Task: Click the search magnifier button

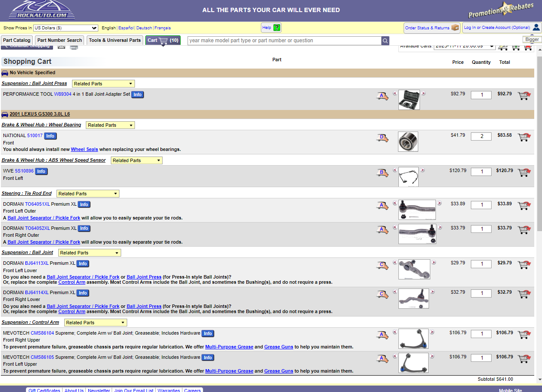Action: click(x=385, y=41)
